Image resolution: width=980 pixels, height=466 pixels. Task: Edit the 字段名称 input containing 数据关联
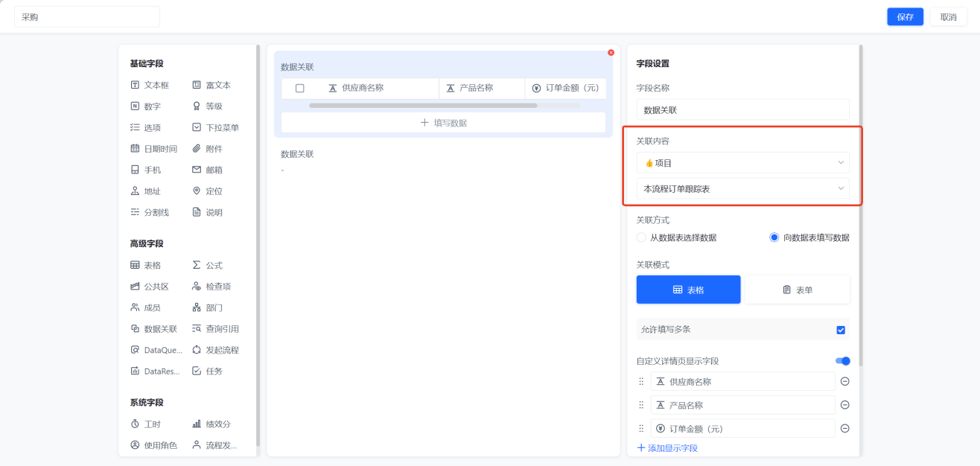click(742, 109)
